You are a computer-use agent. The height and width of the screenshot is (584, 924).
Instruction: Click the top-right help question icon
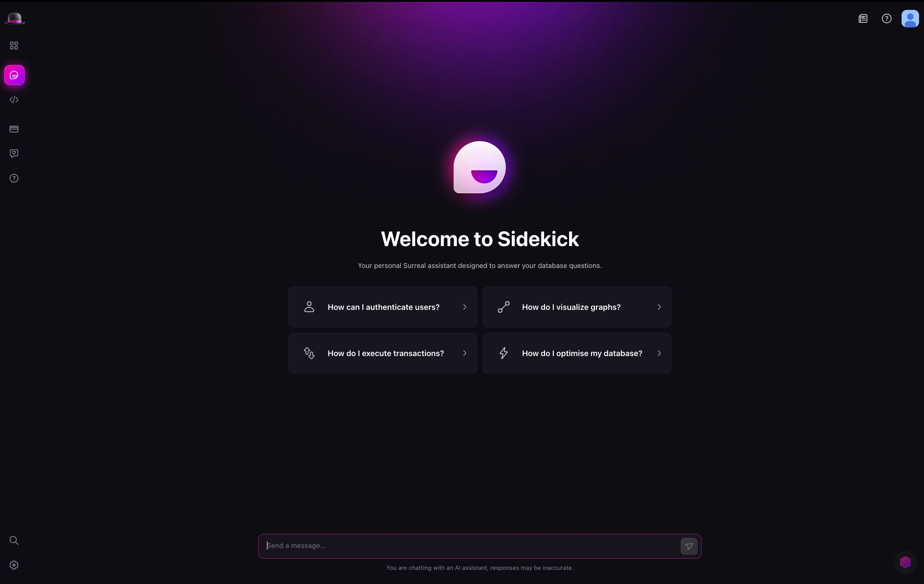(x=887, y=18)
